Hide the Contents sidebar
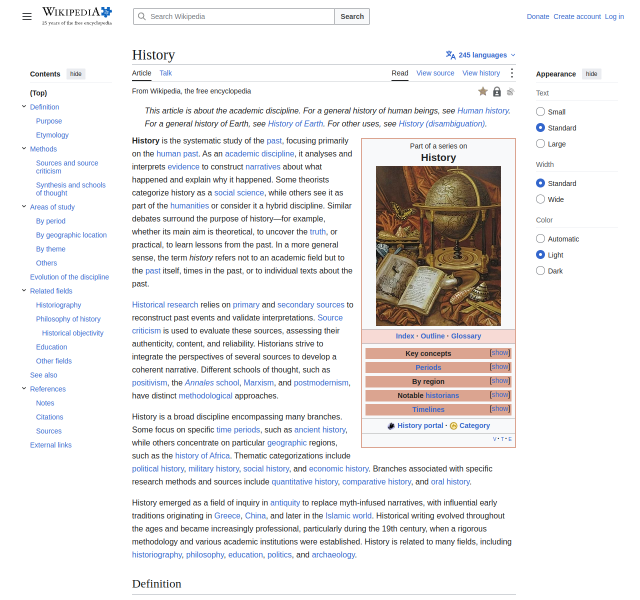Viewport: 640px width, 600px height. (x=76, y=74)
